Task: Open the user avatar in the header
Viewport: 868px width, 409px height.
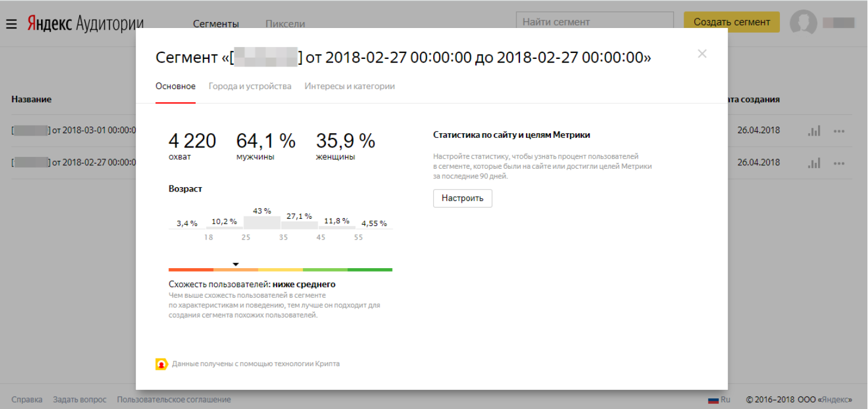Action: [803, 23]
